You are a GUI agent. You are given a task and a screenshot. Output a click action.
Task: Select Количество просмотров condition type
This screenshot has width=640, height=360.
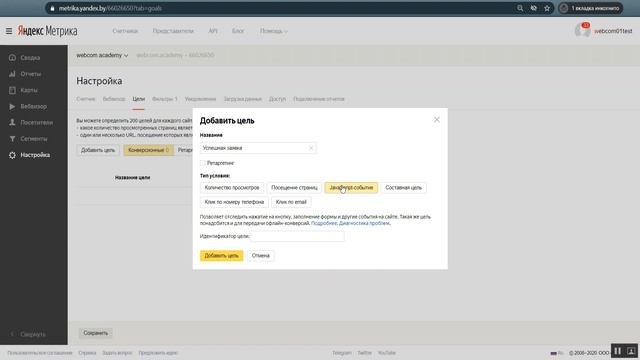click(x=232, y=188)
